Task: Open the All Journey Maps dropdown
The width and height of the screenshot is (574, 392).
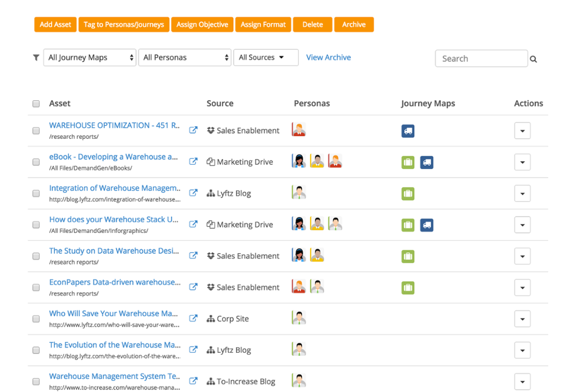Action: pos(90,58)
